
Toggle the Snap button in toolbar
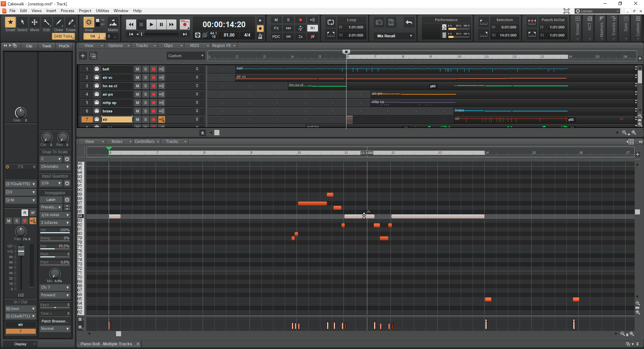coord(89,22)
